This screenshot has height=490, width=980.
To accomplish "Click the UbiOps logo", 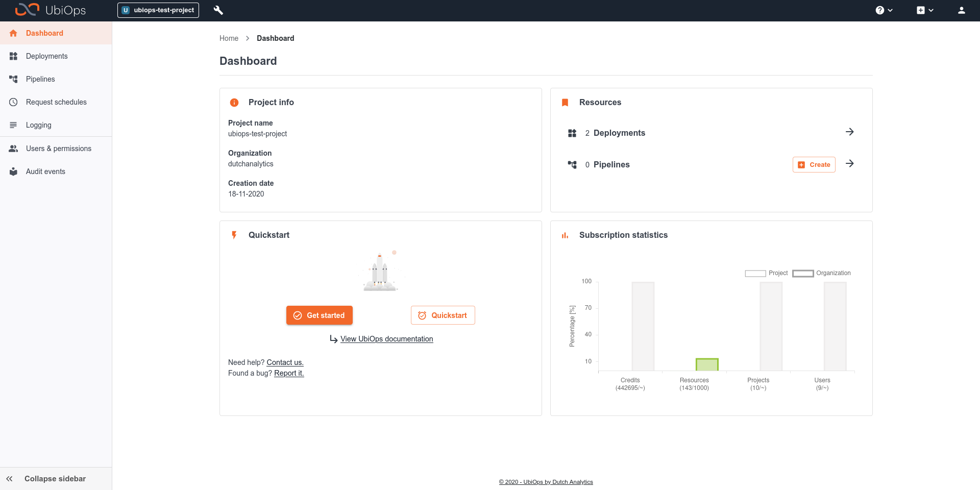I will (50, 10).
